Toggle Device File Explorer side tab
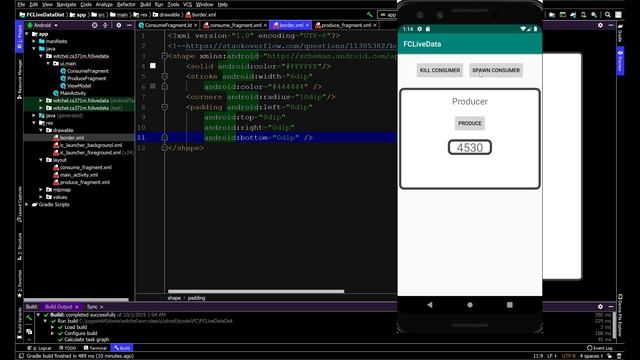The width and height of the screenshot is (640, 360). [620, 315]
